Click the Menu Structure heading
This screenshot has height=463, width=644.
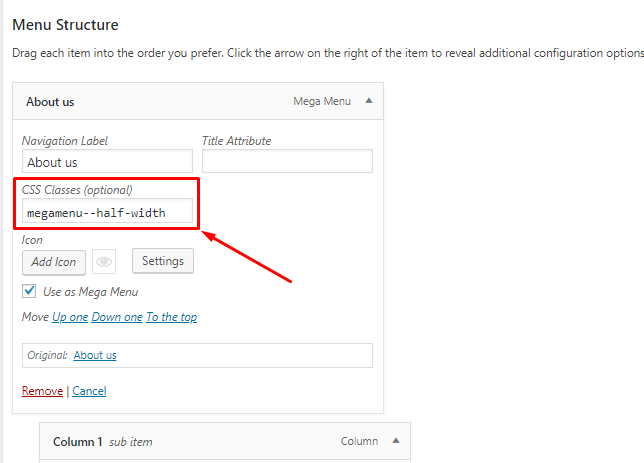[65, 25]
